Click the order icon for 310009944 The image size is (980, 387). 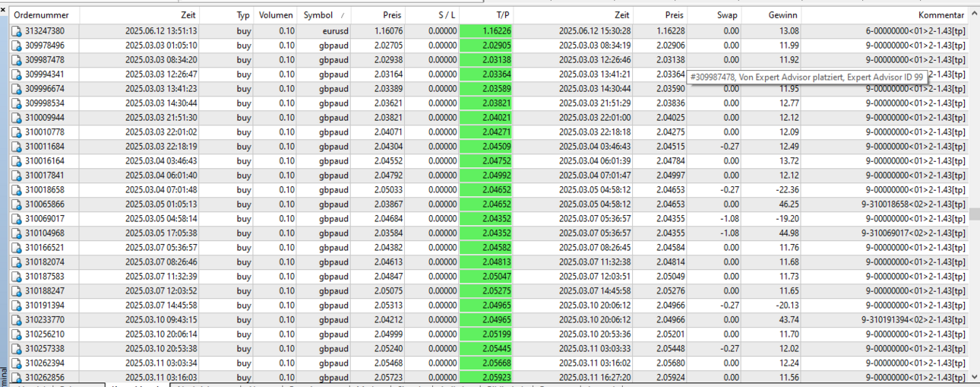(x=17, y=118)
